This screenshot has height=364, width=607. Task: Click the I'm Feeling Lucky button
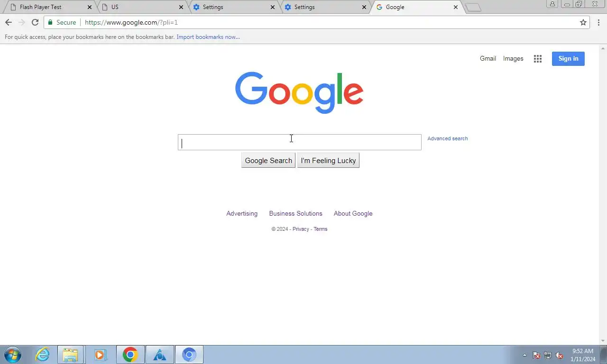coord(328,160)
